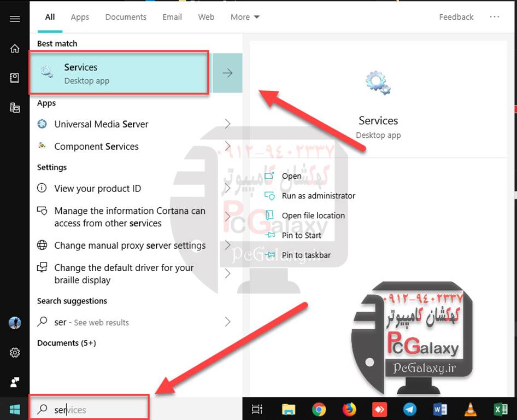Open Microsoft Word from the taskbar

[439, 409]
